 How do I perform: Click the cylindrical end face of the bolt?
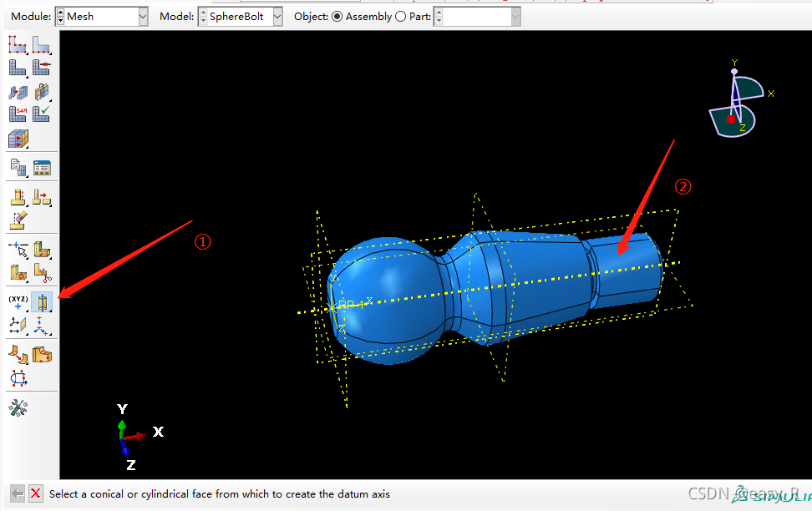pos(627,269)
